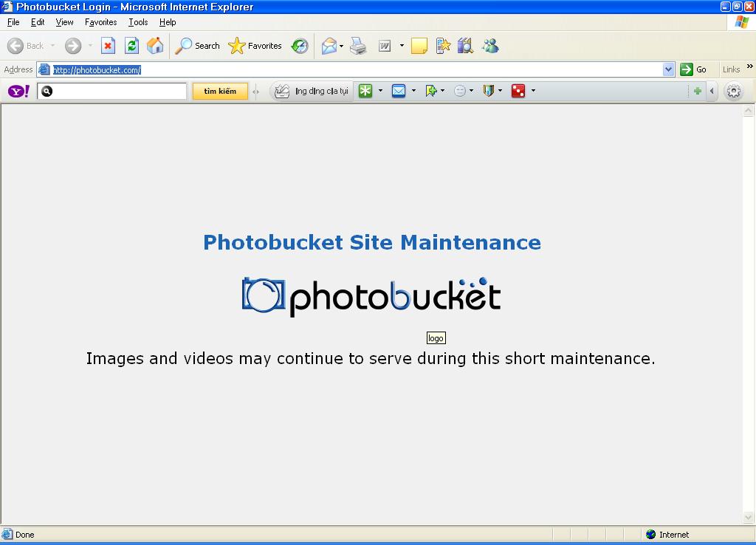This screenshot has width=756, height=545.
Task: Go to homepage using the Home icon
Action: (155, 46)
